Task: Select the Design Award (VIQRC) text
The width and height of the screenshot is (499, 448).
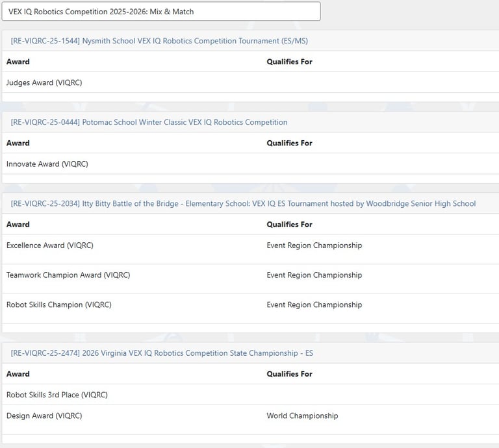Action: [x=44, y=416]
